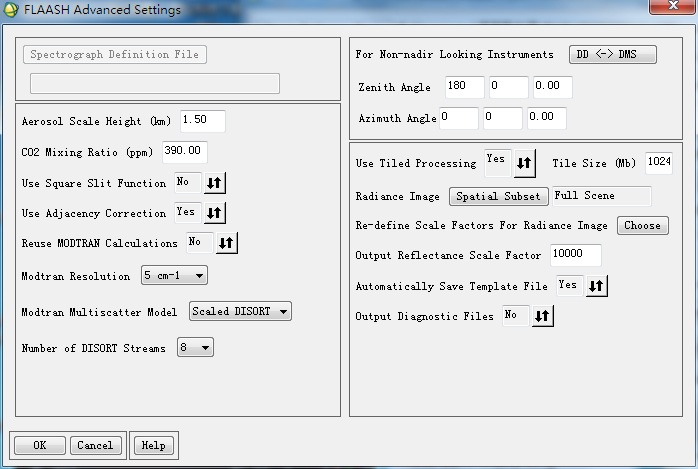Click the OK button
Viewport: 698px width, 469px height.
[x=39, y=445]
